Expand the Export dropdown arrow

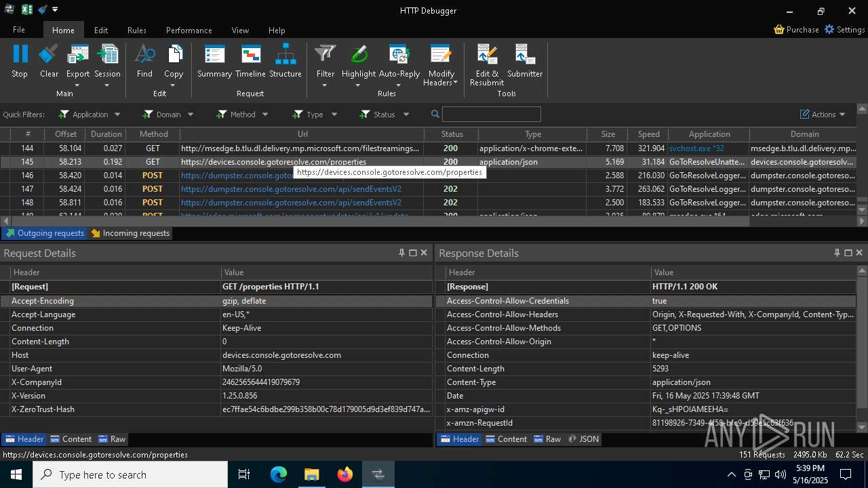pyautogui.click(x=77, y=85)
